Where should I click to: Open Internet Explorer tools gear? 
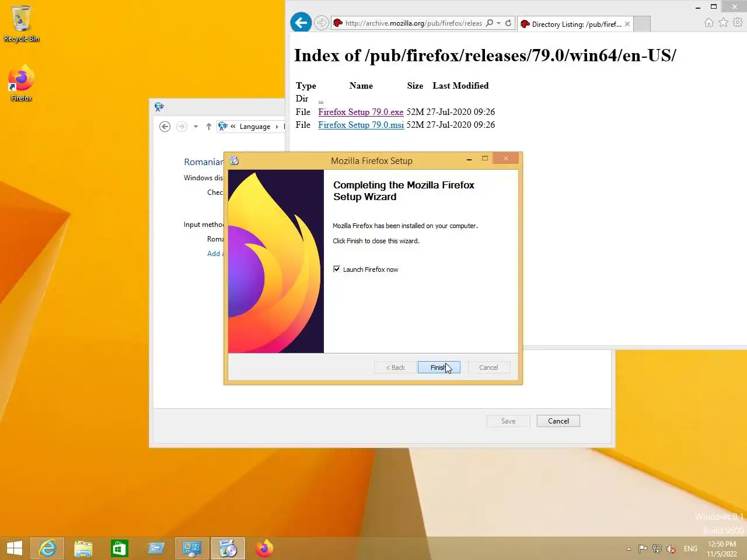pyautogui.click(x=738, y=22)
